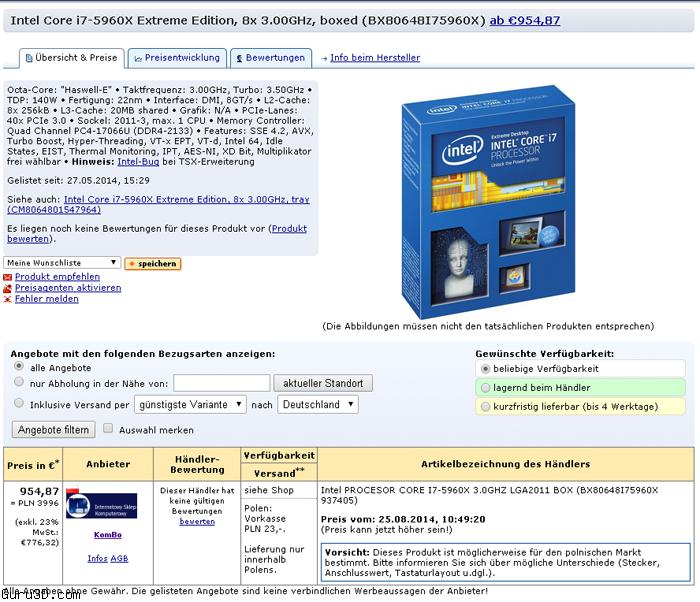Click the 'Preis vom: 25.08.2014, 10:49:20' text

coord(403,519)
